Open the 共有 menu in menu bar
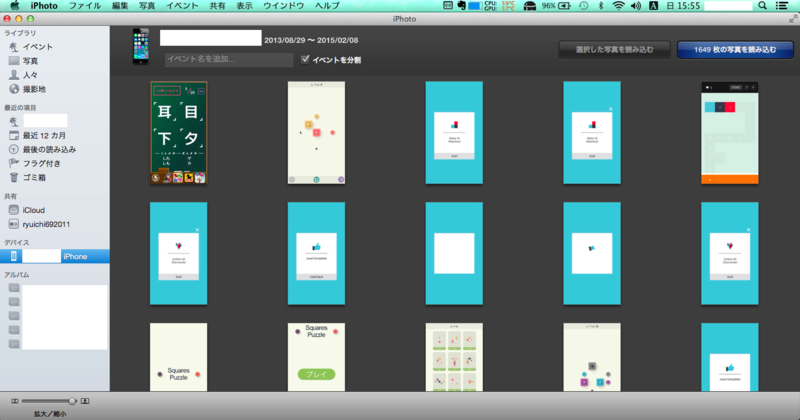Image resolution: width=800 pixels, height=420 pixels. (217, 6)
